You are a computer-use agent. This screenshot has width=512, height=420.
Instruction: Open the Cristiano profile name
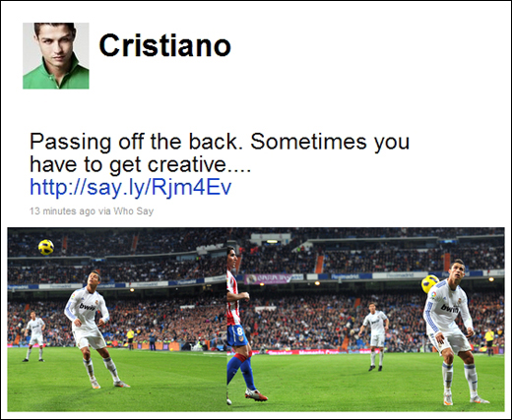point(165,45)
